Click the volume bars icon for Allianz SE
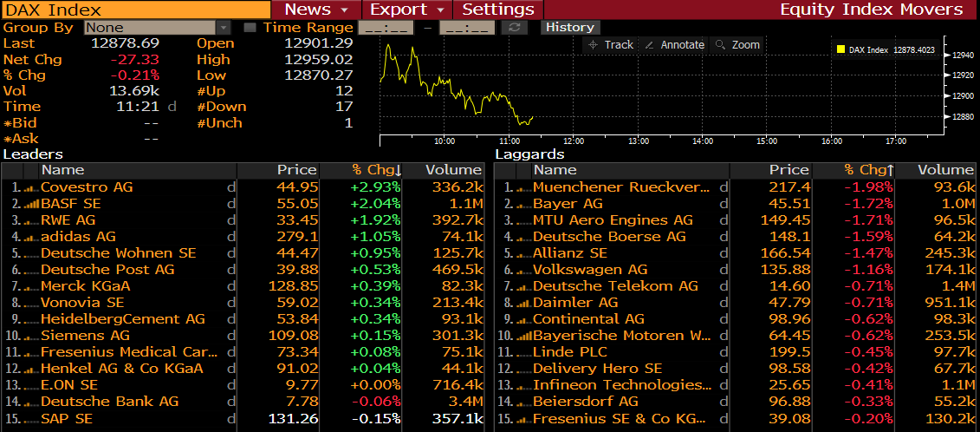This screenshot has width=980, height=432. click(x=523, y=253)
